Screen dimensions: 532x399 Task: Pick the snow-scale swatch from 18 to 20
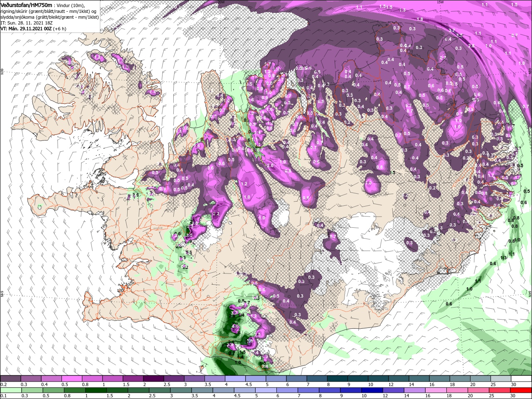(460, 379)
